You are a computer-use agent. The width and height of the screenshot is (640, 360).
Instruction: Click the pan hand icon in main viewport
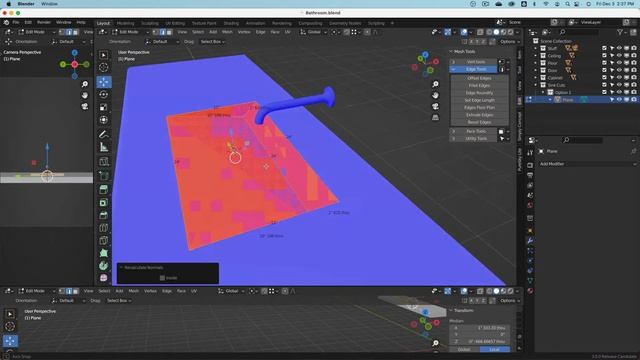pyautogui.click(x=436, y=95)
